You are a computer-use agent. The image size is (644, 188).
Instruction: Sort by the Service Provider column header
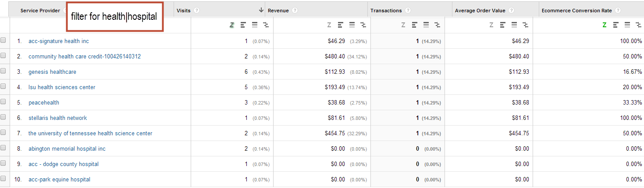40,11
